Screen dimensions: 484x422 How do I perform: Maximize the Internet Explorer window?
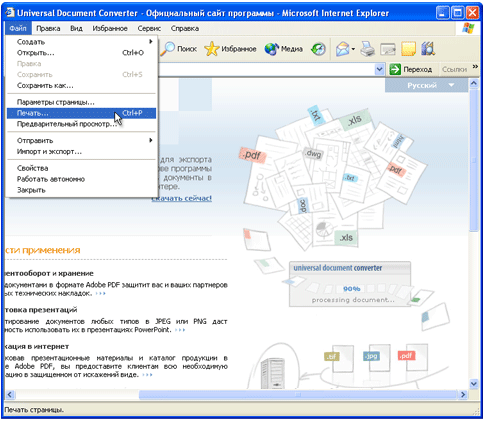[458, 13]
